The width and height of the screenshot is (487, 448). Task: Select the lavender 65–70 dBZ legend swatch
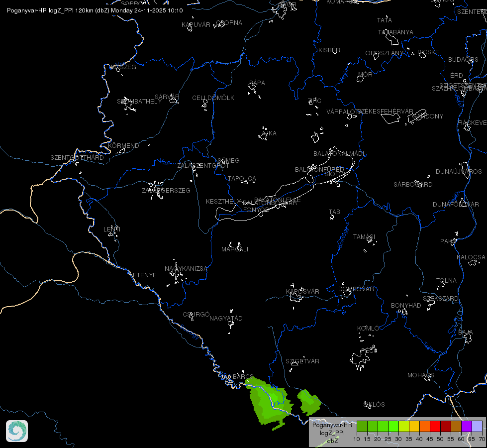477,427
